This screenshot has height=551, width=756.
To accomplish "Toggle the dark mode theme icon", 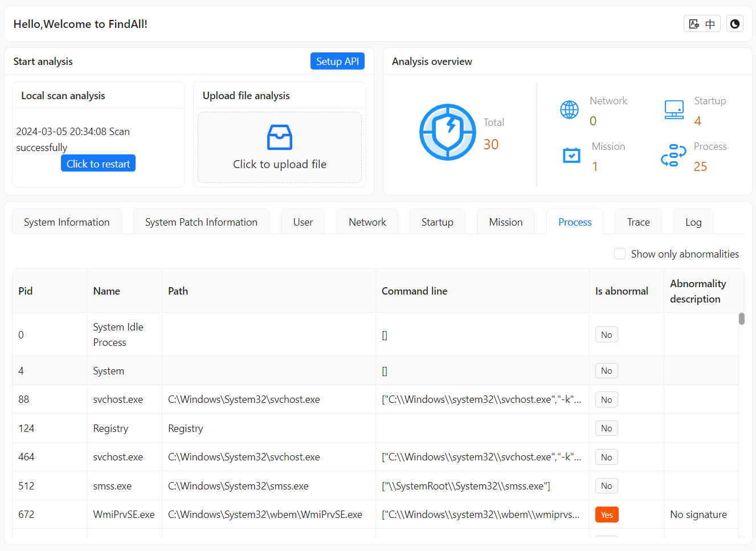I will point(735,24).
